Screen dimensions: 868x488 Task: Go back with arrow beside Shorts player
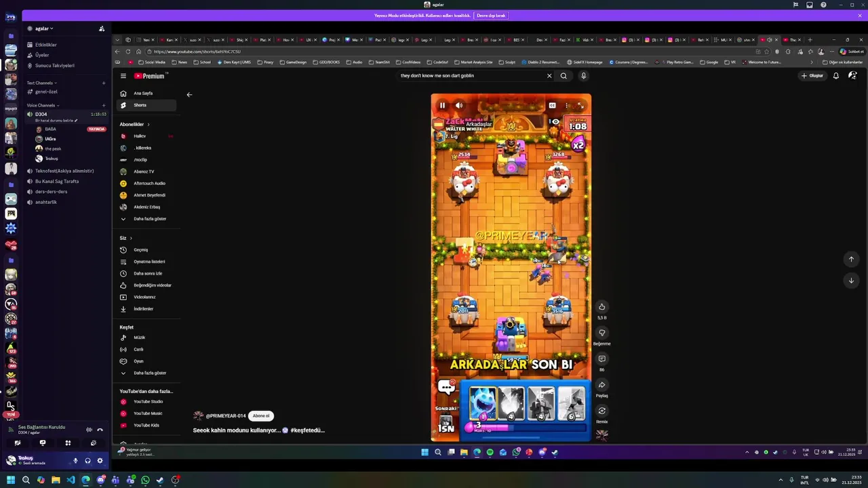pyautogui.click(x=189, y=95)
